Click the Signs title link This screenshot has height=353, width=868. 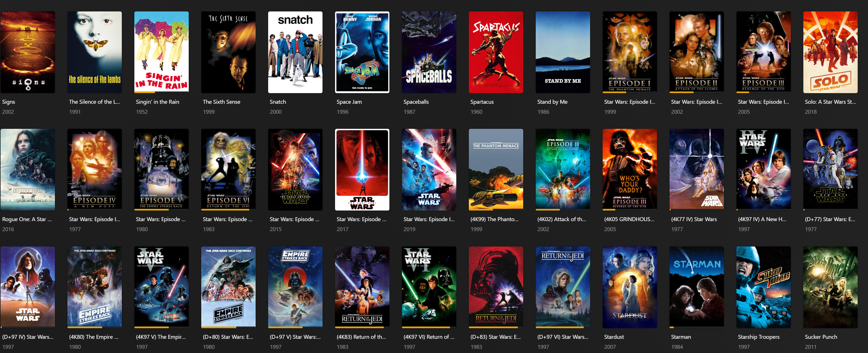tap(8, 102)
